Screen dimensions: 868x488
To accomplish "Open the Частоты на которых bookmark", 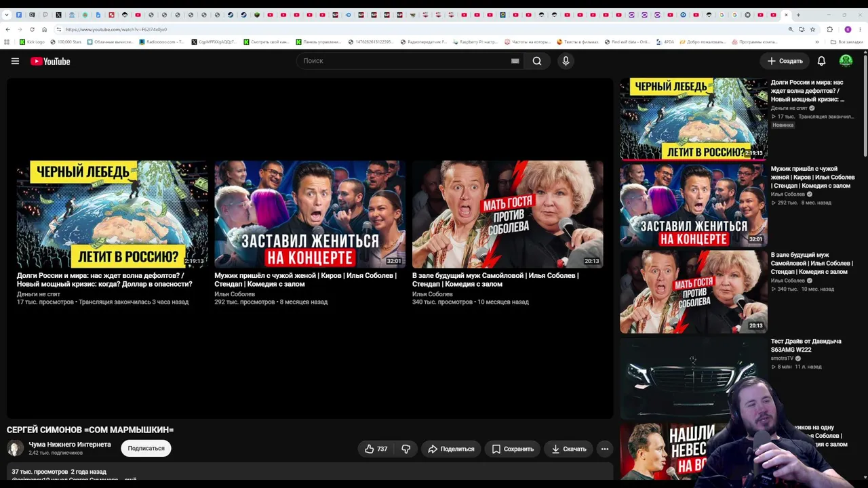I will (x=528, y=42).
